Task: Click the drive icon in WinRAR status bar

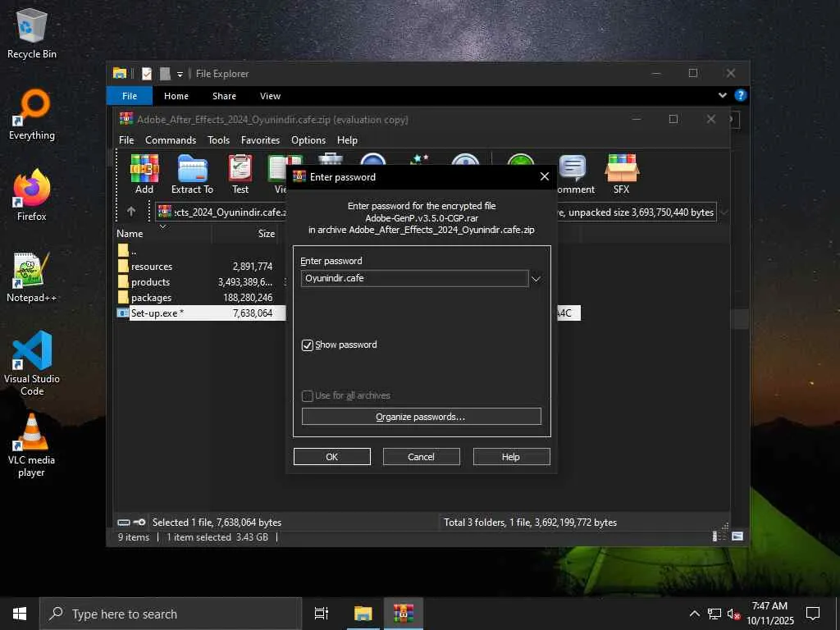Action: 124,523
